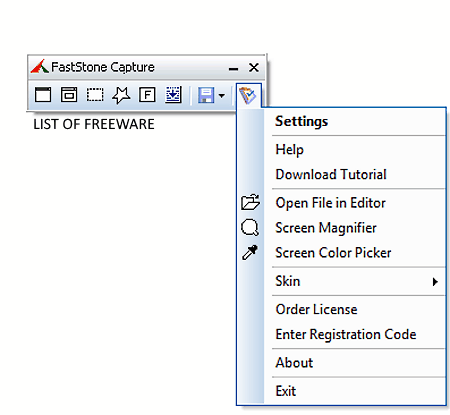Choose Order License
This screenshot has width=450, height=415.
355,310
